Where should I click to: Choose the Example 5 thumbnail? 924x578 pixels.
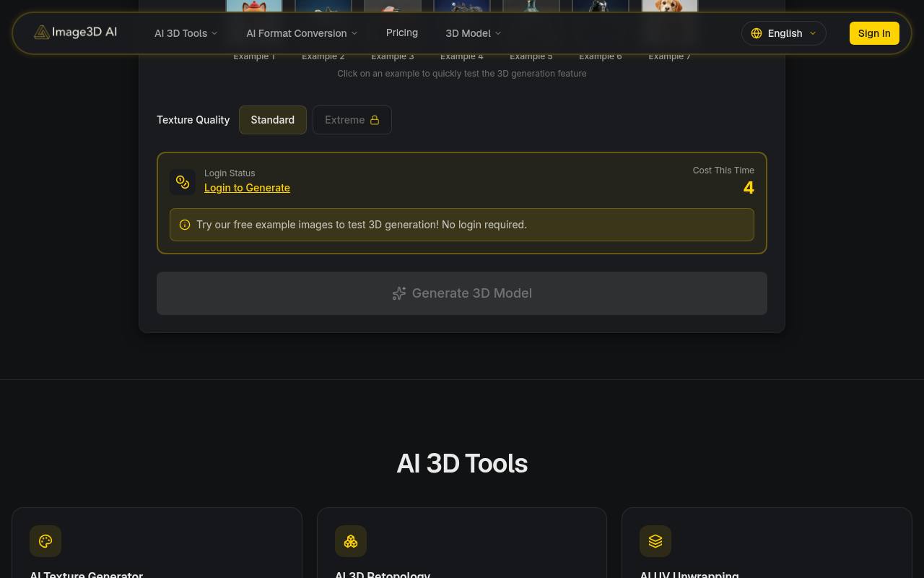[531, 7]
